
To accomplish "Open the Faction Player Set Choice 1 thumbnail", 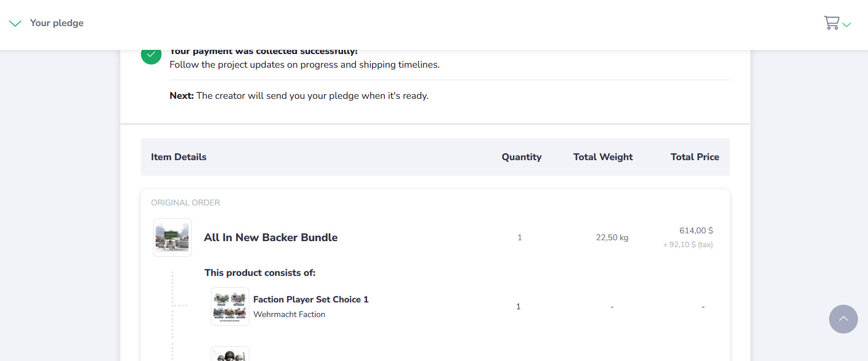I will coord(230,307).
